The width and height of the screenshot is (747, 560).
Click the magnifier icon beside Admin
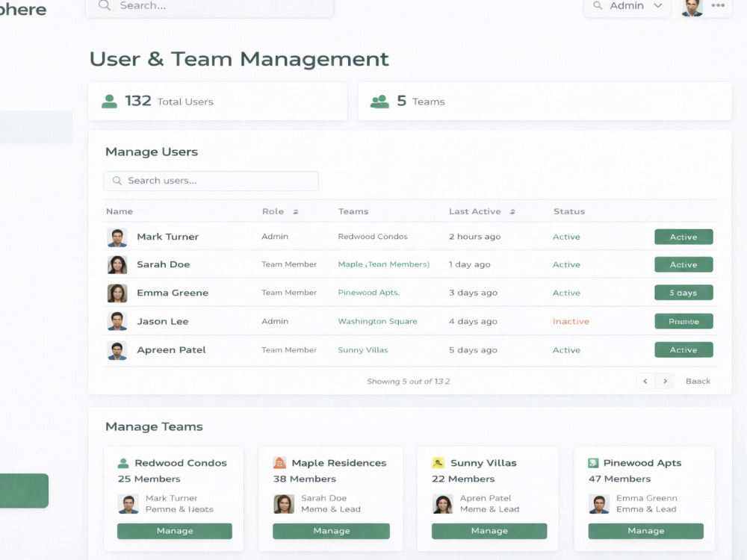click(x=598, y=6)
